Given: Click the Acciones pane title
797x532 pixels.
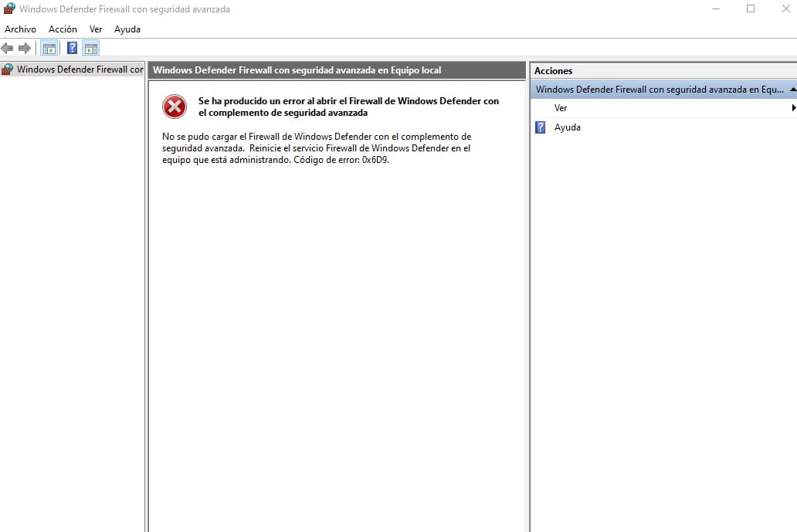Looking at the screenshot, I should [x=553, y=70].
